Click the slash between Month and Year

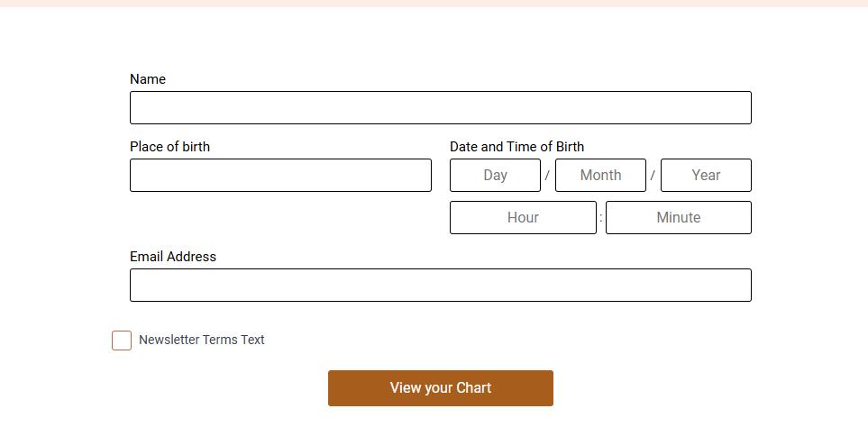(x=653, y=176)
